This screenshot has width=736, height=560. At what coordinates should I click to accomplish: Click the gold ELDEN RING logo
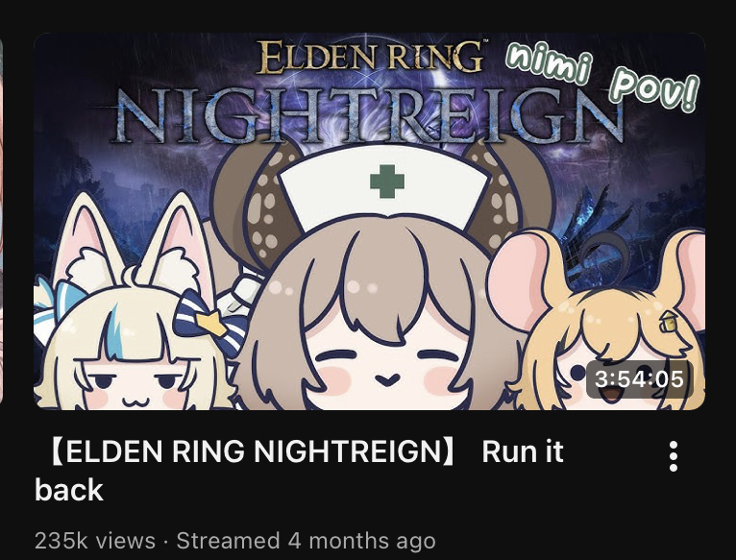(370, 57)
